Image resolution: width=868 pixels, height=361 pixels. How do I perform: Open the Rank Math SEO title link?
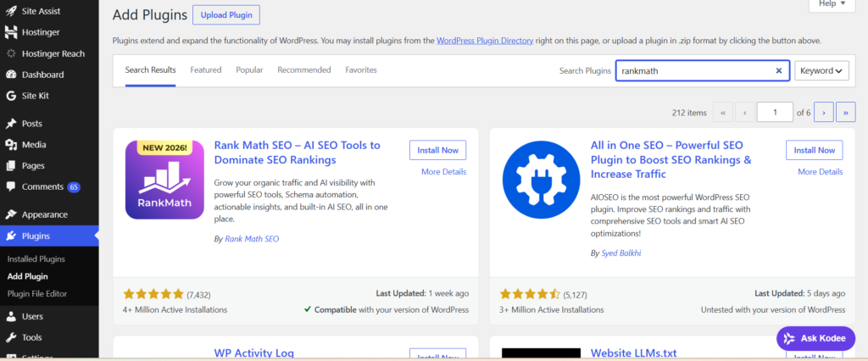[x=298, y=153]
